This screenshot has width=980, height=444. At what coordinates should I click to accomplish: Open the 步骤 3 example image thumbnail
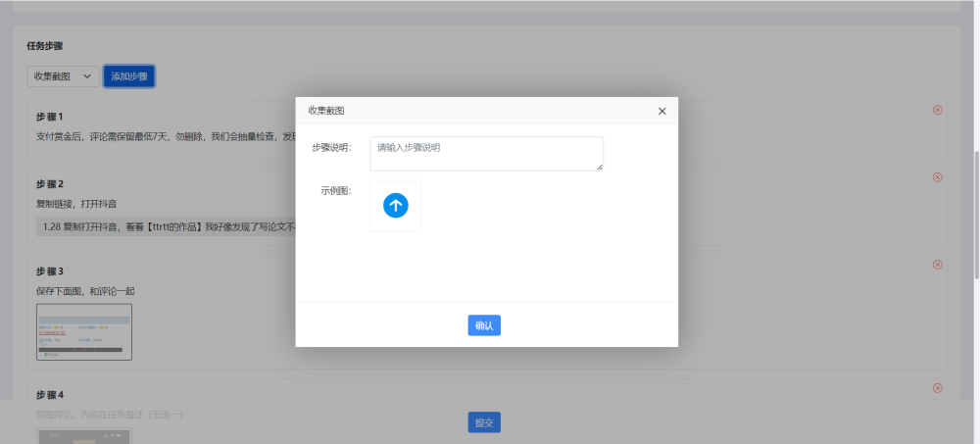pyautogui.click(x=84, y=331)
